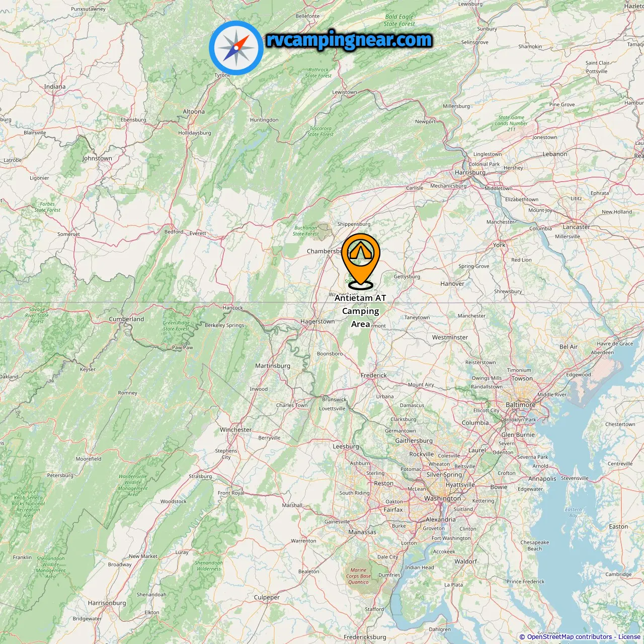Select the Cumberland label
The image size is (644, 644).
coord(126,319)
